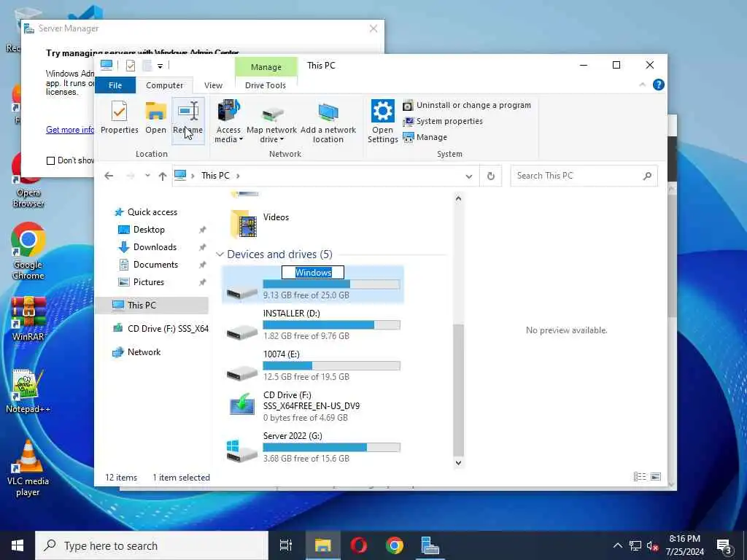Screen dimensions: 747x560
Task: Open the File tab
Action: point(115,85)
